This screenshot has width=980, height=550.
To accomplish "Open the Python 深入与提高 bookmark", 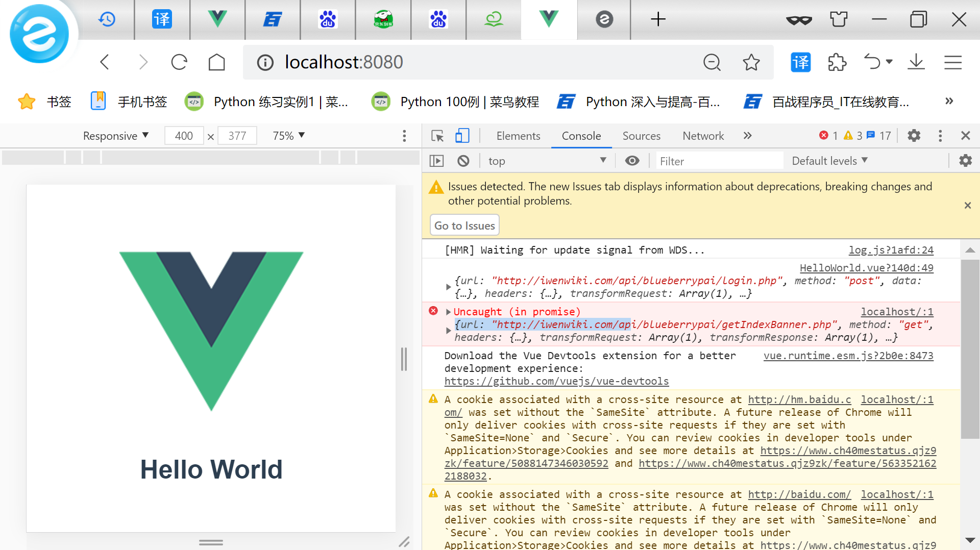I will coord(639,102).
